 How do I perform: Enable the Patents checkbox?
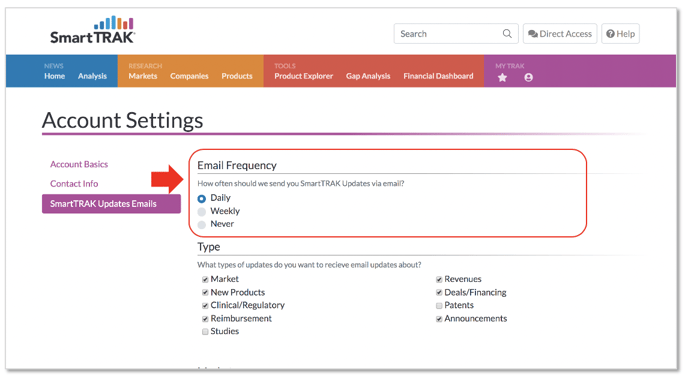(x=439, y=306)
